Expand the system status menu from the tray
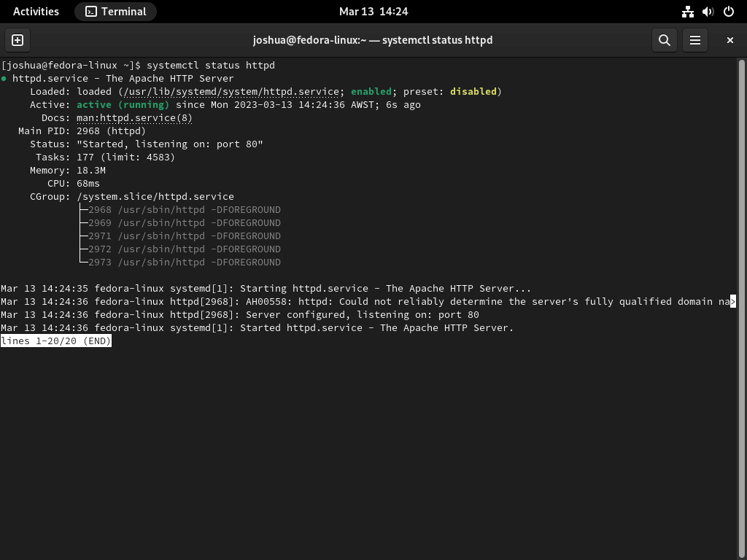The image size is (747, 560). (706, 11)
